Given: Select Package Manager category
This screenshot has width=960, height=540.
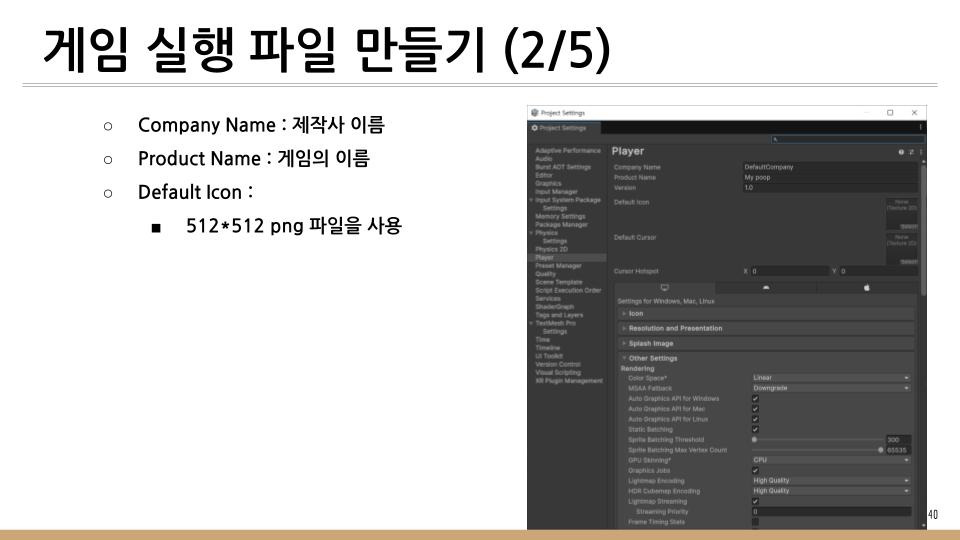Looking at the screenshot, I should pos(561,225).
